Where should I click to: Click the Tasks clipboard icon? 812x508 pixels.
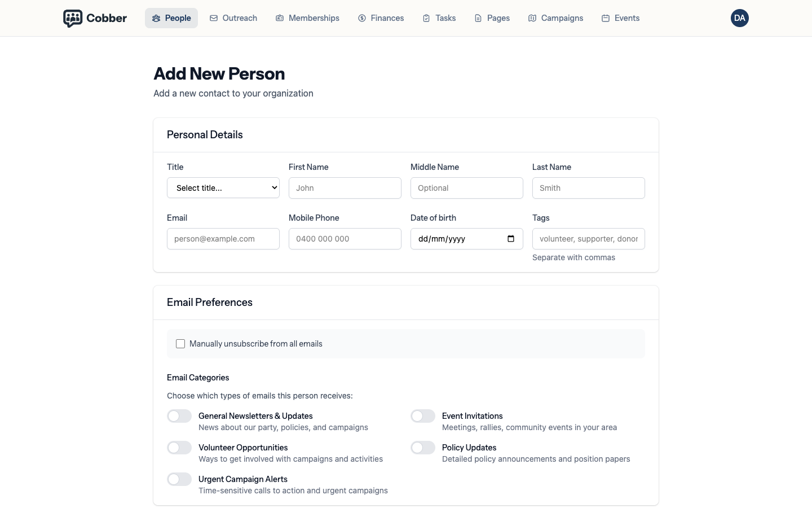click(x=426, y=18)
